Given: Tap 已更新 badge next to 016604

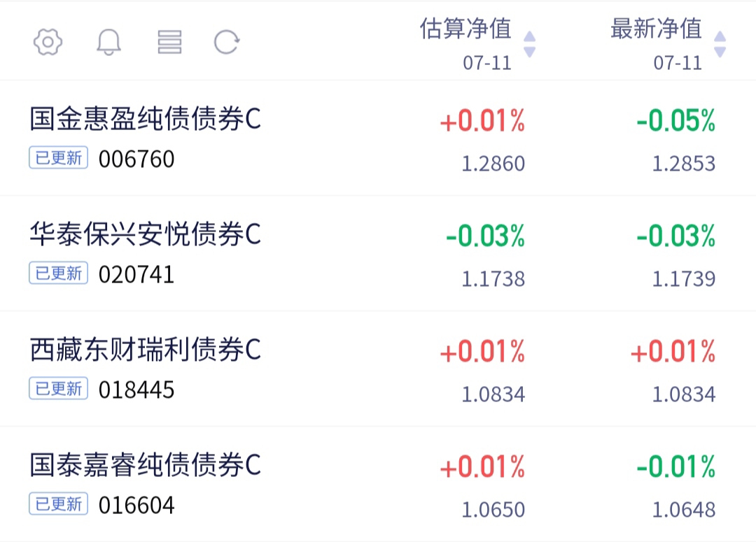Looking at the screenshot, I should (58, 504).
